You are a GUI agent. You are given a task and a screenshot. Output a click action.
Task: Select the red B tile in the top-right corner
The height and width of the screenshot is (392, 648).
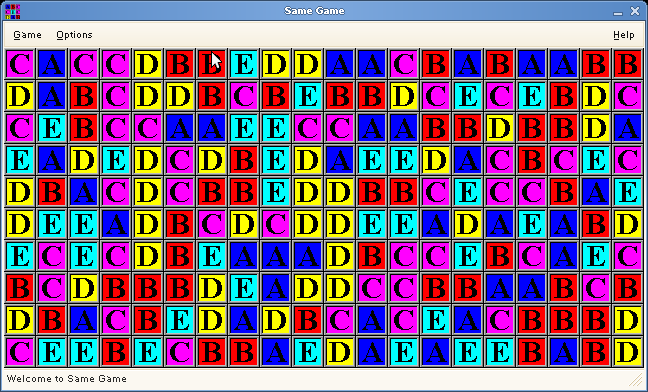[x=628, y=64]
